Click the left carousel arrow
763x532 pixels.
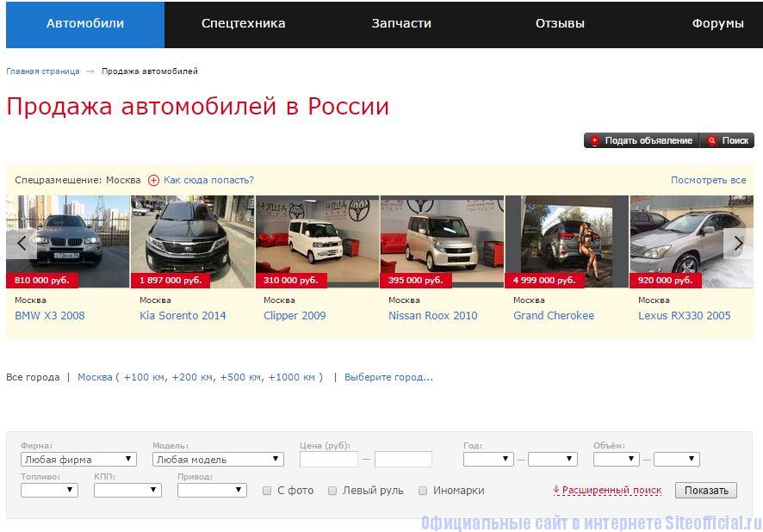pyautogui.click(x=22, y=243)
